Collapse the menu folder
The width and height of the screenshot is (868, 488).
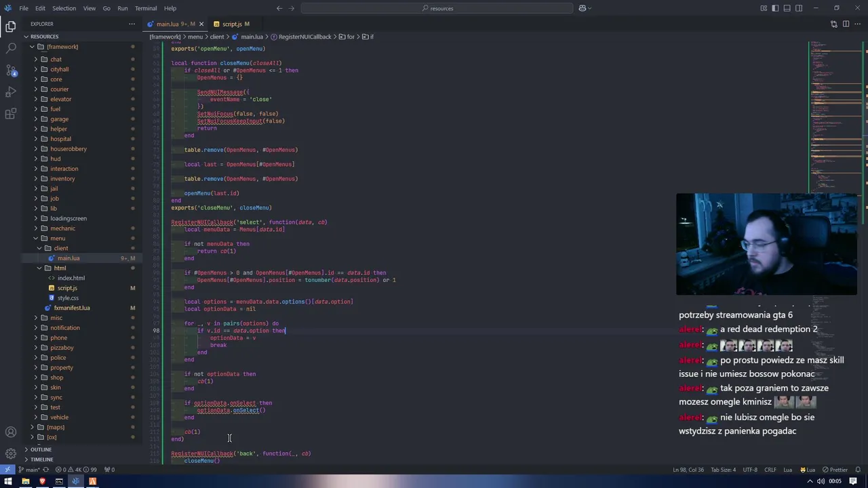click(x=35, y=239)
